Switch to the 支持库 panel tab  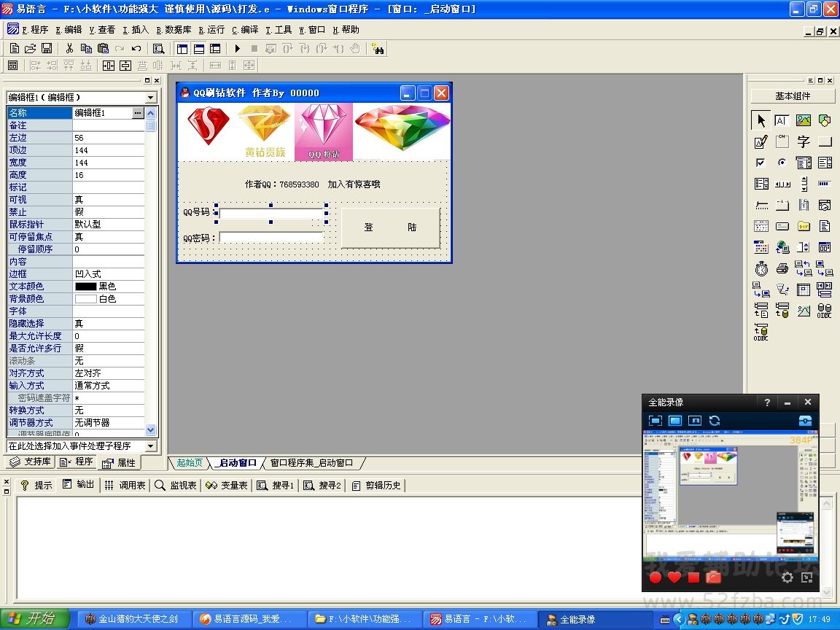pyautogui.click(x=31, y=462)
